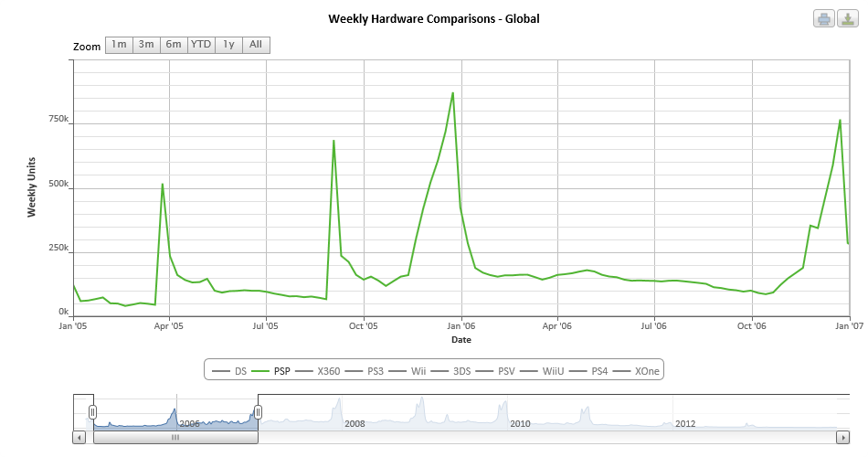Viewport: 868px width, 457px height.
Task: Set zoom range to 6m
Action: (174, 45)
